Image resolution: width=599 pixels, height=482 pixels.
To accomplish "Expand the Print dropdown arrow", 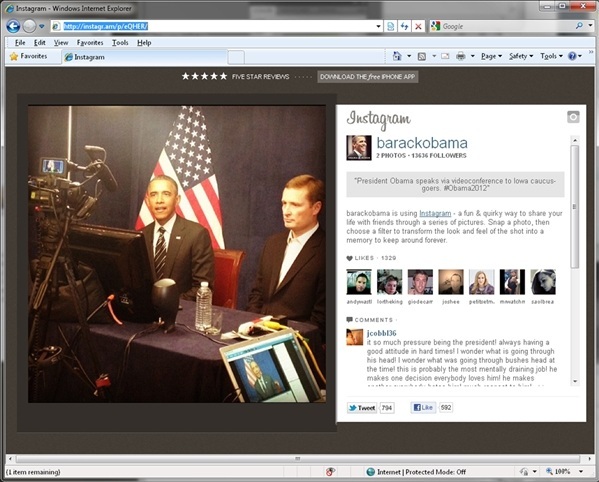I will [473, 56].
